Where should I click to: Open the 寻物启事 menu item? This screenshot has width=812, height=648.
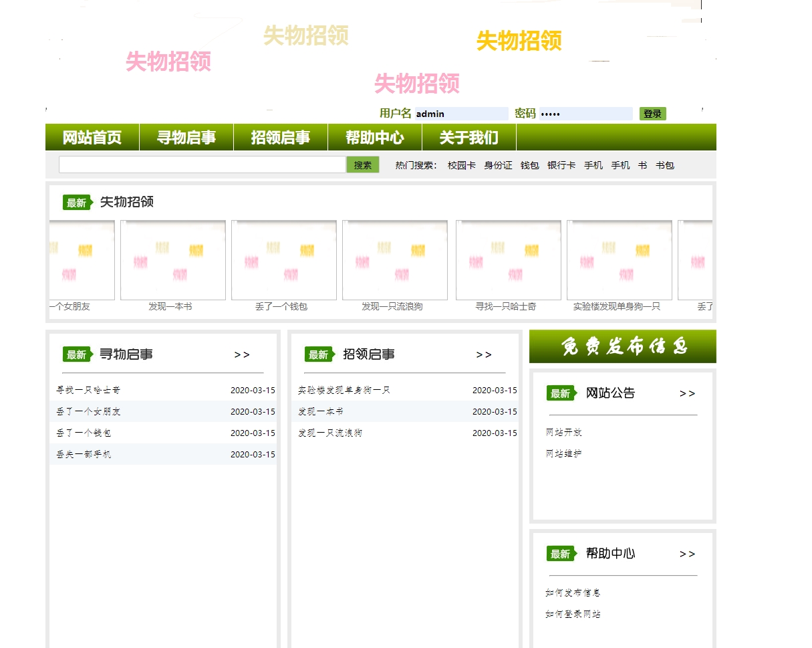[x=186, y=138]
